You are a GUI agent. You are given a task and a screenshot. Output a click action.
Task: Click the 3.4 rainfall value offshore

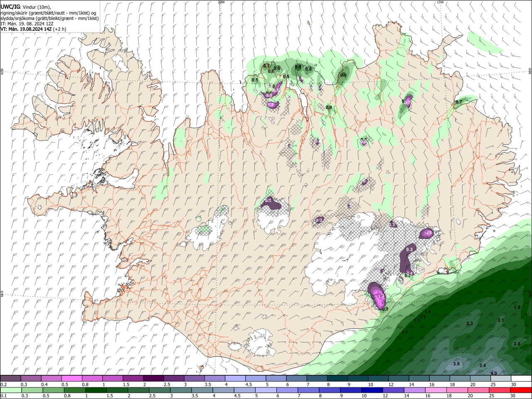coord(483,365)
